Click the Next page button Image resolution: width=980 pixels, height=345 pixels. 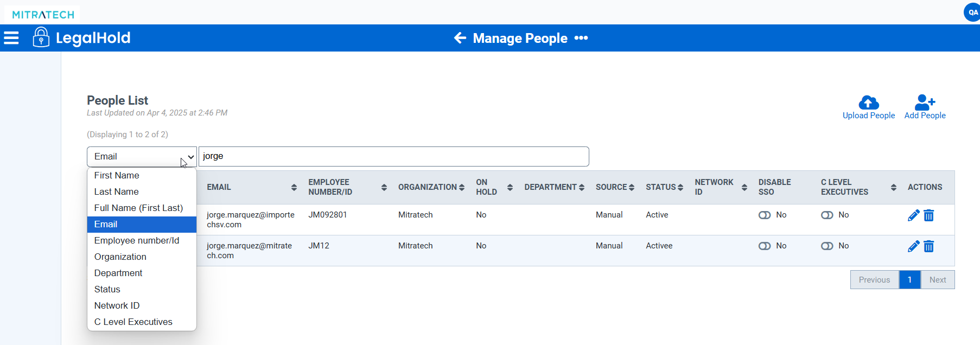938,280
